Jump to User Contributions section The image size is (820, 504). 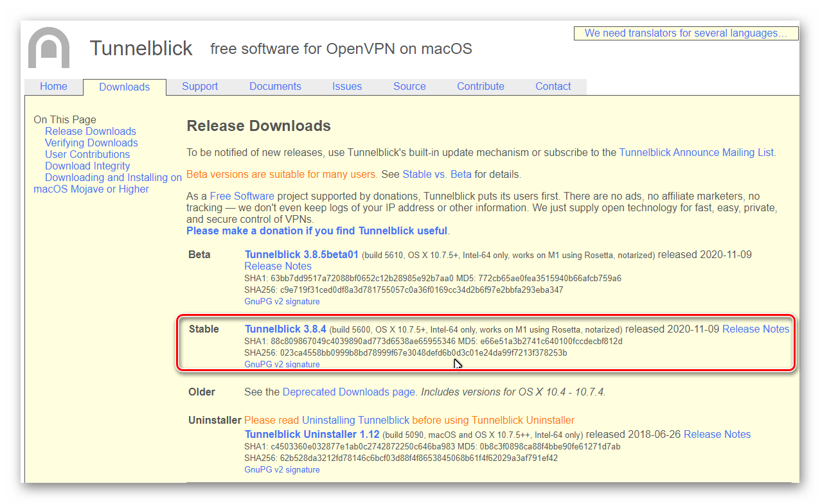87,155
